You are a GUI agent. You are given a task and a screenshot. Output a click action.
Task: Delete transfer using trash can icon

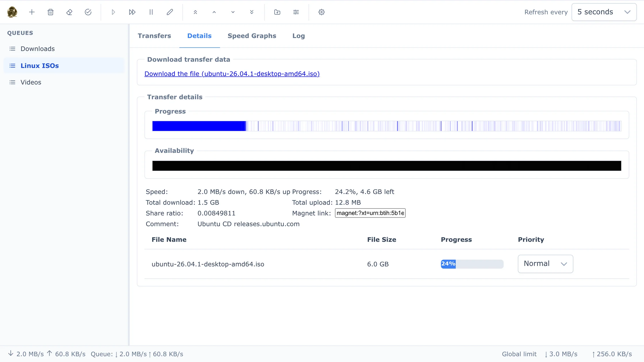coord(51,12)
